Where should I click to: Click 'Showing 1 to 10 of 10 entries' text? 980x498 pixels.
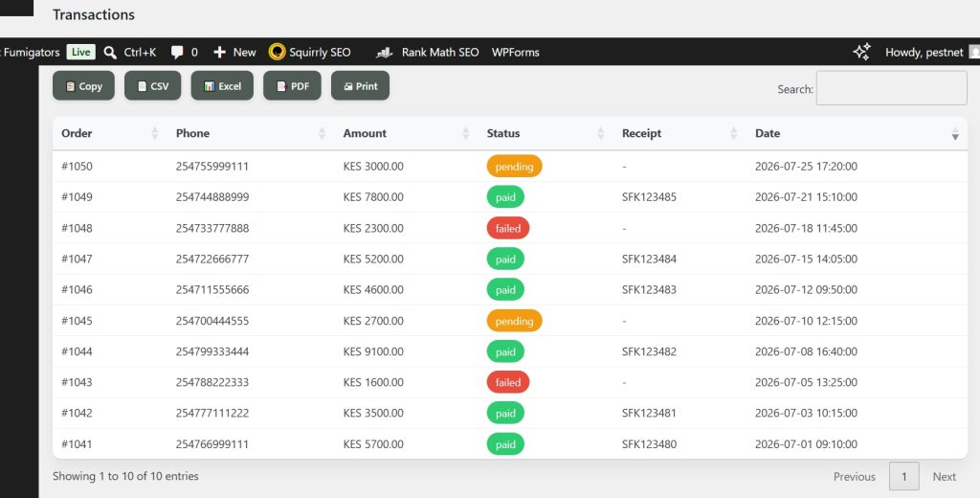click(125, 476)
